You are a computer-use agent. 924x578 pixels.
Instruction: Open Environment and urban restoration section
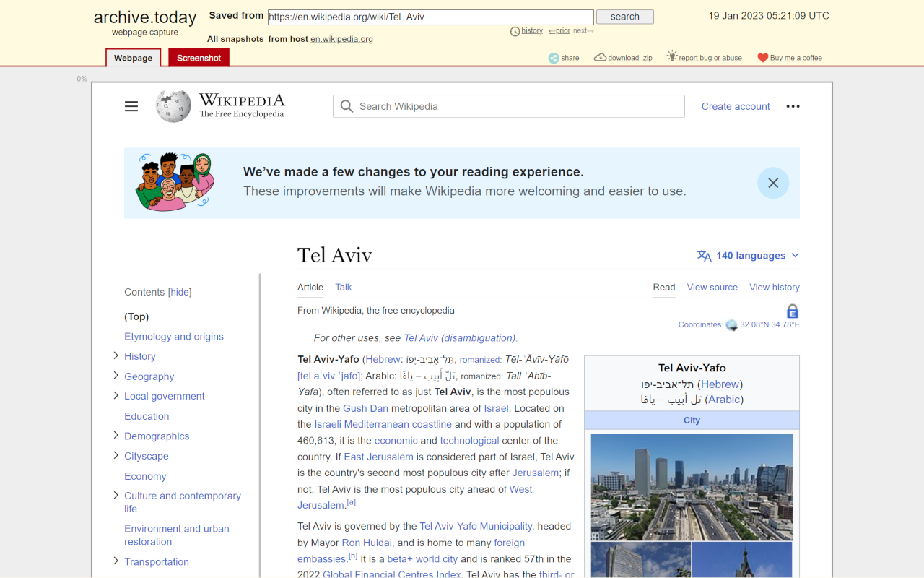click(177, 535)
